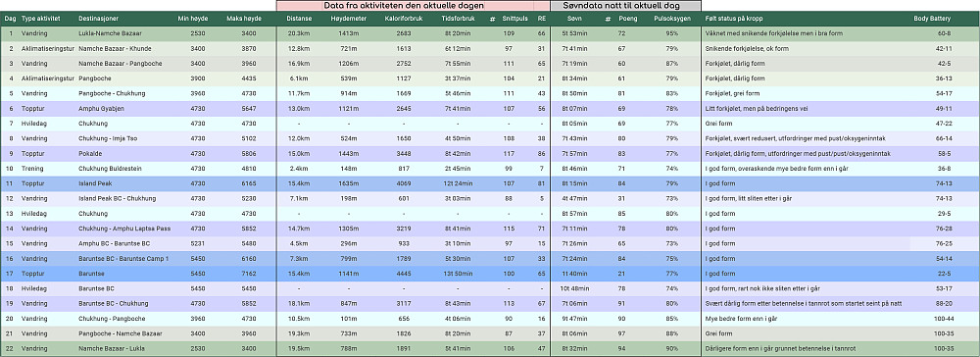Viewport: 980px width, 357px height.
Task: Select the 'Pulsoksygen' column header
Action: [x=672, y=19]
